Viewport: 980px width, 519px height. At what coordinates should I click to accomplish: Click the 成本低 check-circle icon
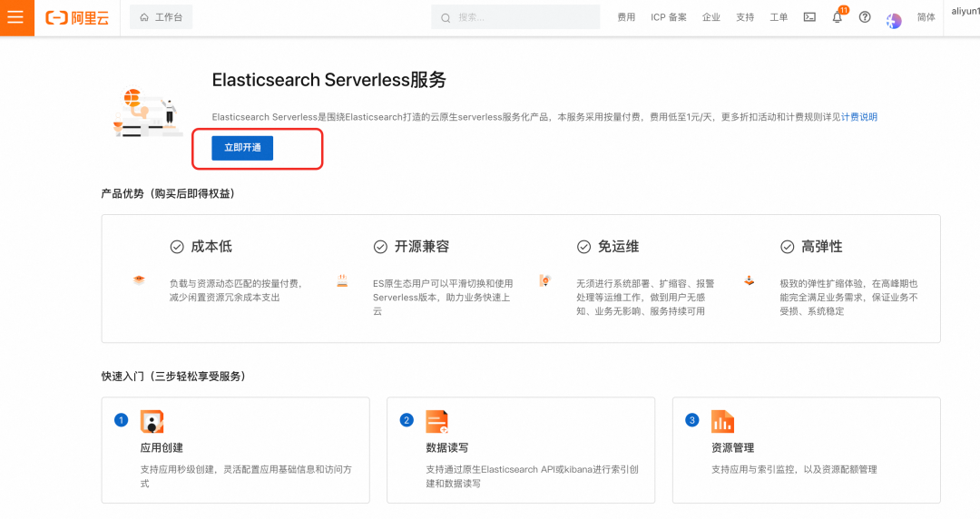[x=177, y=247]
